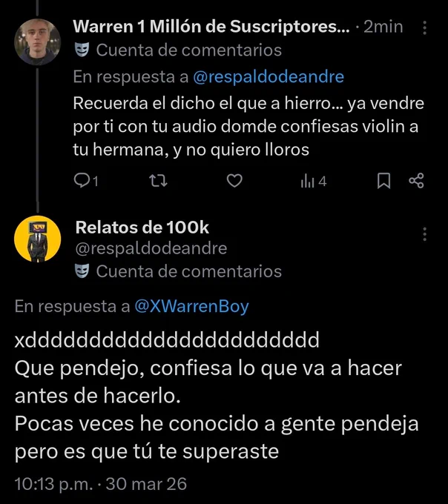The width and height of the screenshot is (448, 504).
Task: Open the Relatos de 100k display name
Action: coord(142,228)
